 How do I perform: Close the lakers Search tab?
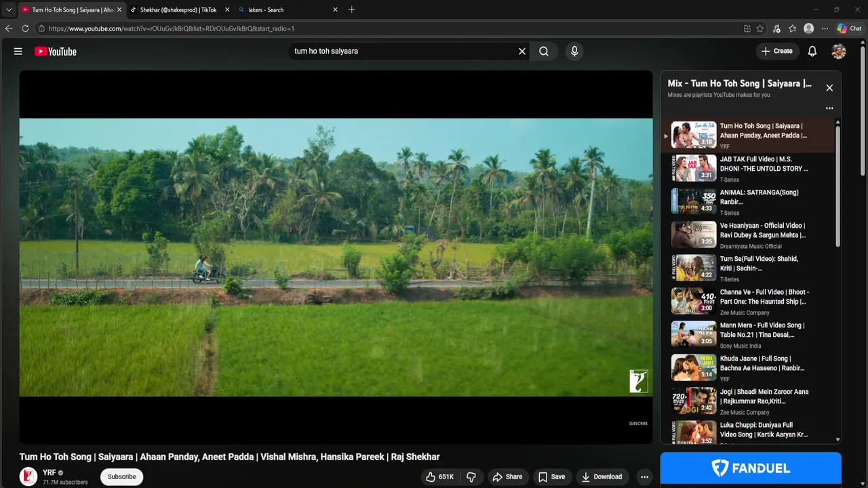(x=335, y=10)
